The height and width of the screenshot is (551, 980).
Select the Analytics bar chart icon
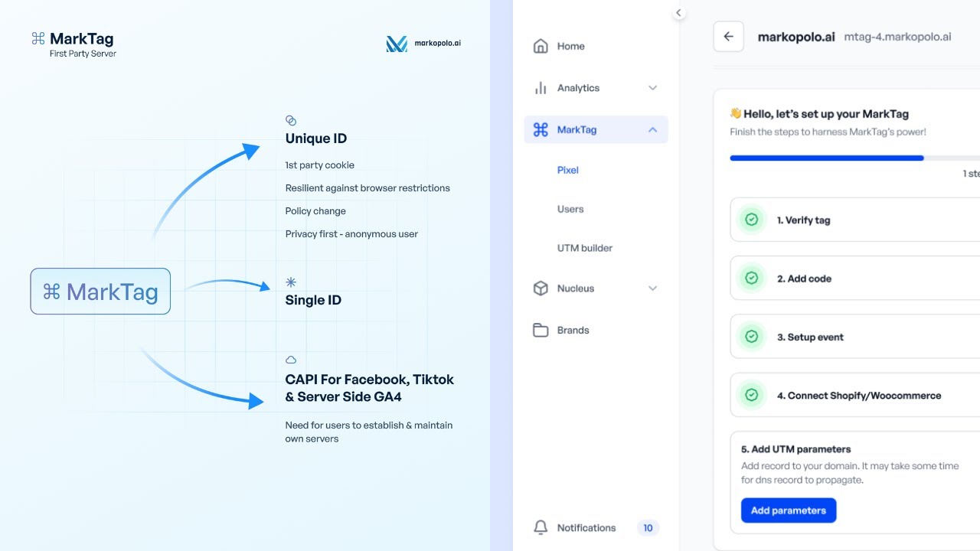tap(541, 87)
